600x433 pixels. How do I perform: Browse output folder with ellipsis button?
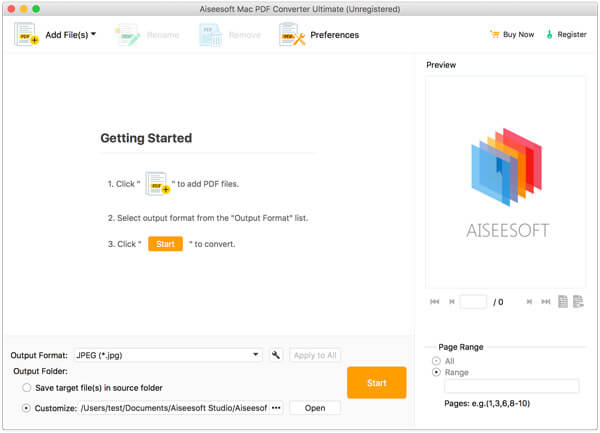coord(276,408)
